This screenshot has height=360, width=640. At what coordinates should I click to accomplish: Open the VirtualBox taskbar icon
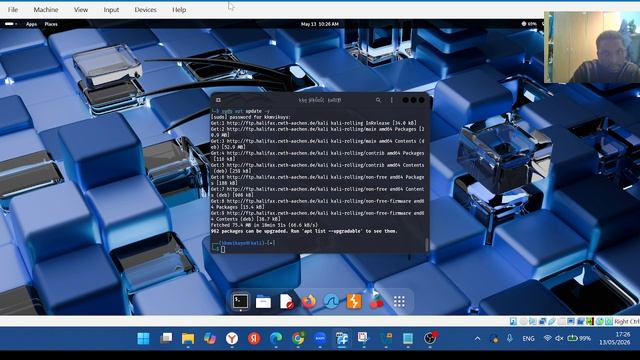click(342, 338)
